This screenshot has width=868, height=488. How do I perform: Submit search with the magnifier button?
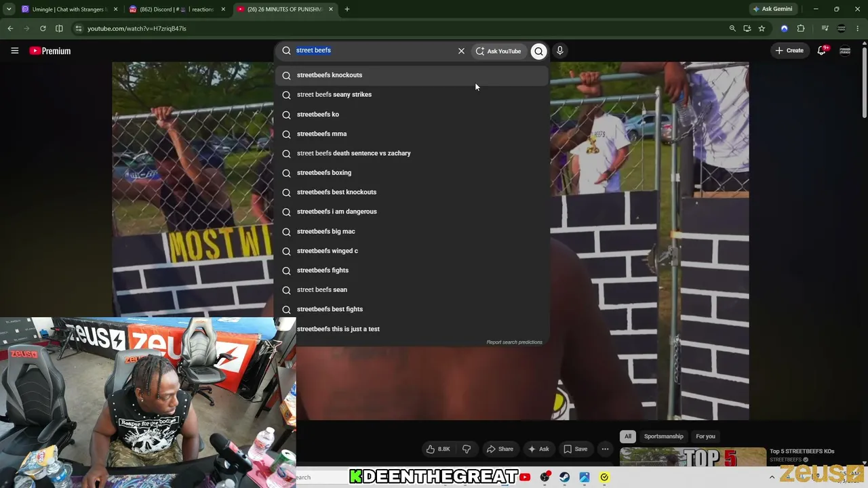(x=538, y=51)
